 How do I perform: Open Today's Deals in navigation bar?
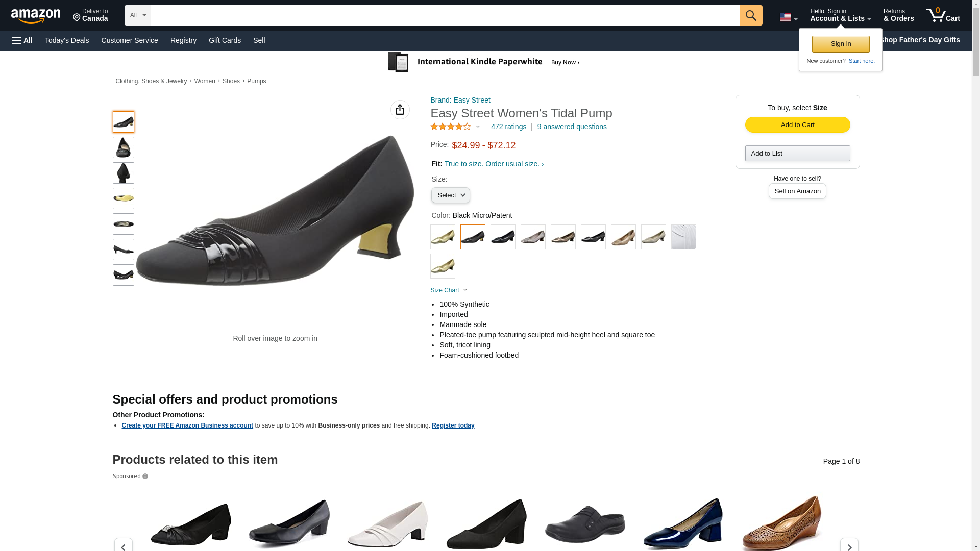pyautogui.click(x=67, y=40)
